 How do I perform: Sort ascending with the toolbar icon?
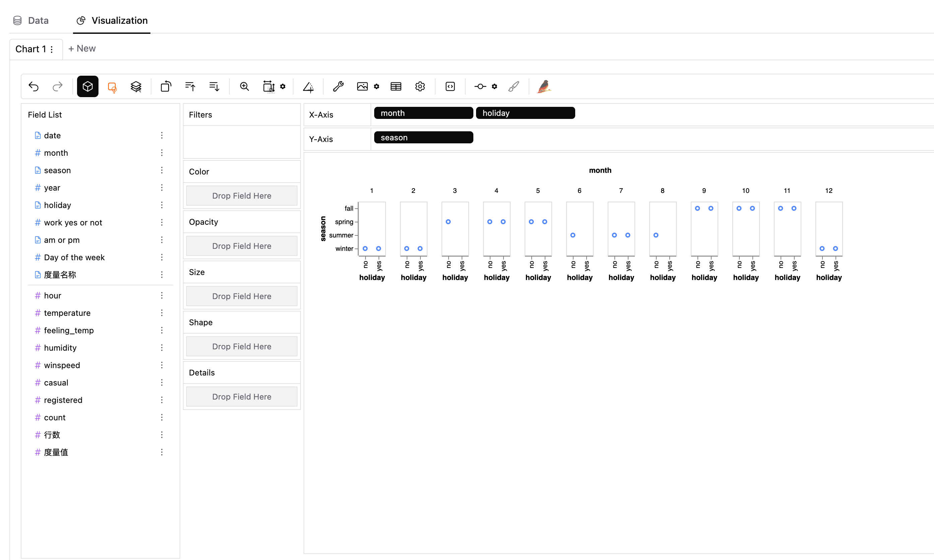point(190,86)
